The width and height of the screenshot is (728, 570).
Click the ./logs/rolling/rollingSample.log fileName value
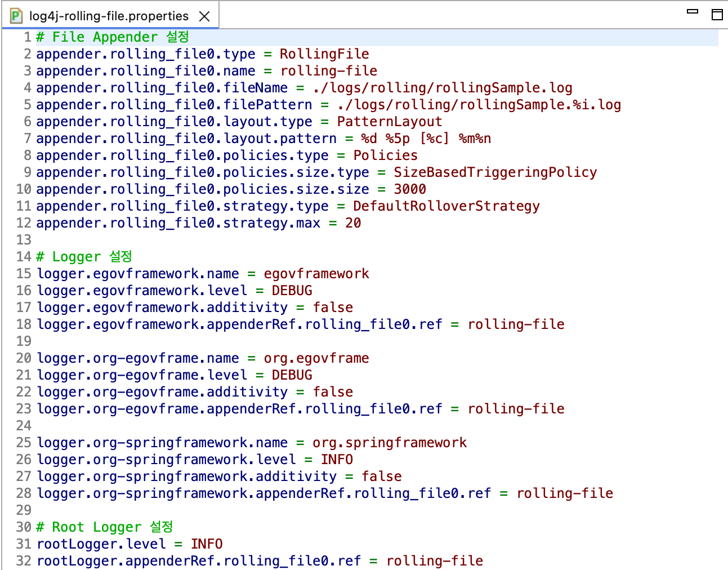click(442, 88)
